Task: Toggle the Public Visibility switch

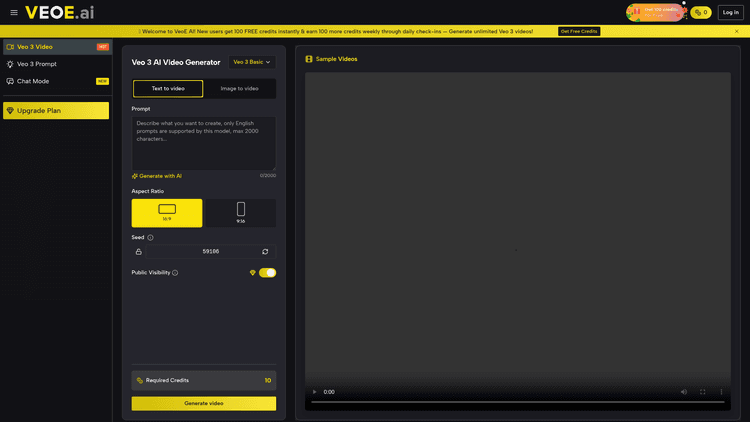Action: (x=267, y=273)
